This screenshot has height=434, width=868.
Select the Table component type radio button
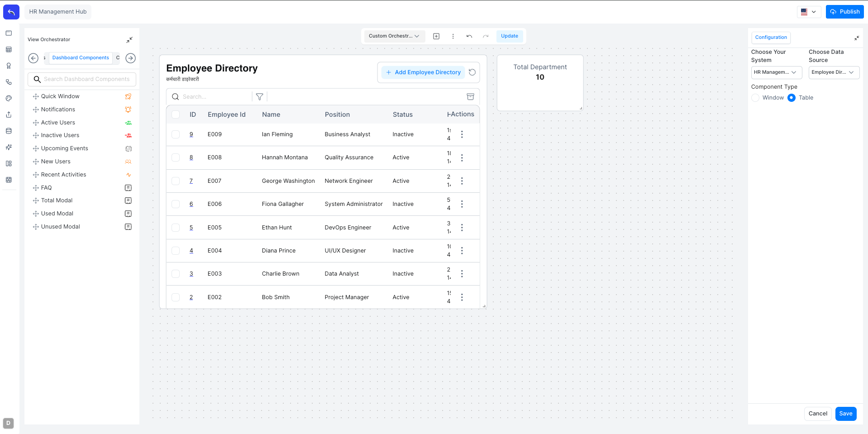792,98
